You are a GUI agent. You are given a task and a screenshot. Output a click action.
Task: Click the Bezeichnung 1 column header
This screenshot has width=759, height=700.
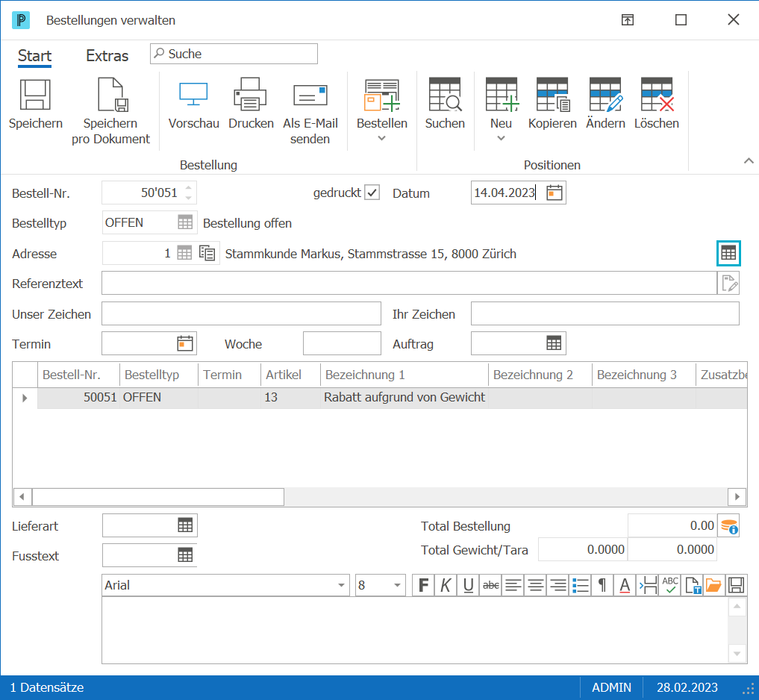pos(405,375)
